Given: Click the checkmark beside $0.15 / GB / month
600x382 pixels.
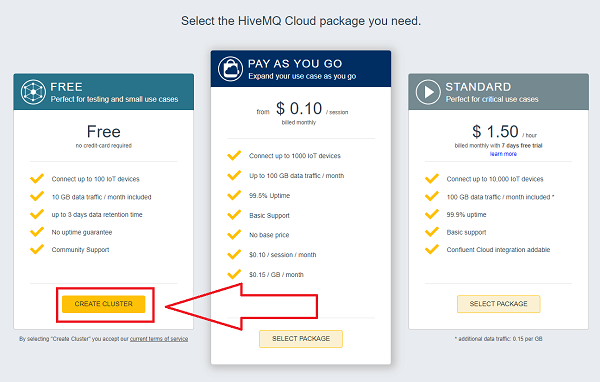Looking at the screenshot, I should (234, 274).
